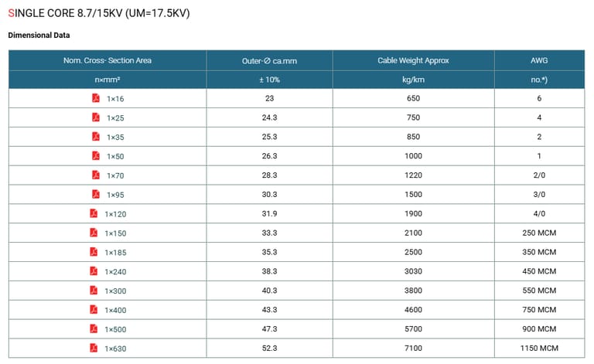Screen dimensions: 594x364
Task: Open the PDF icon for 1×95
Action: [x=96, y=195]
